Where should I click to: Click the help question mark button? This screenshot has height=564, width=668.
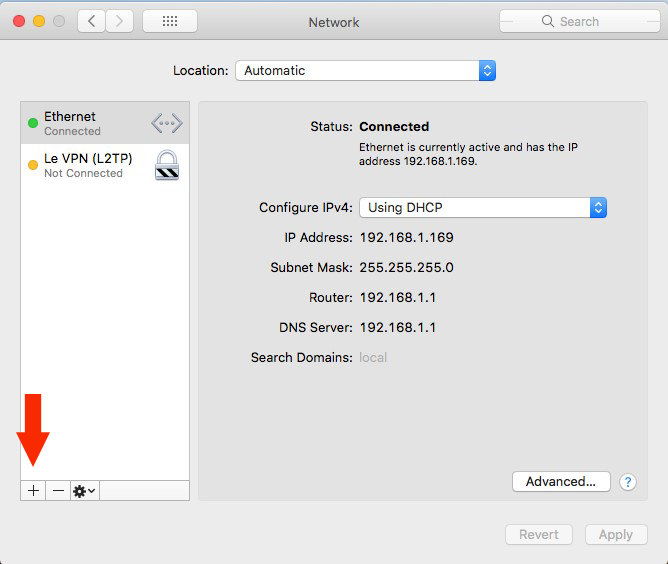628,482
